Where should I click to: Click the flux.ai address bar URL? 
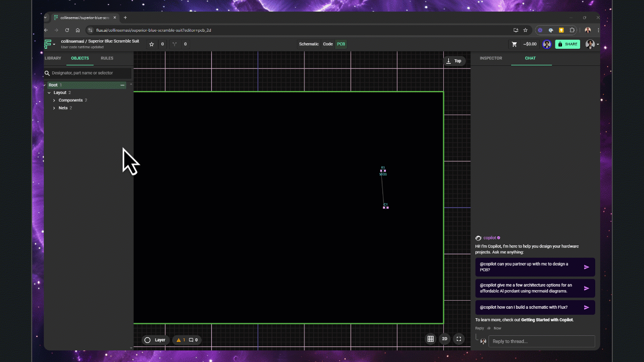pyautogui.click(x=153, y=30)
